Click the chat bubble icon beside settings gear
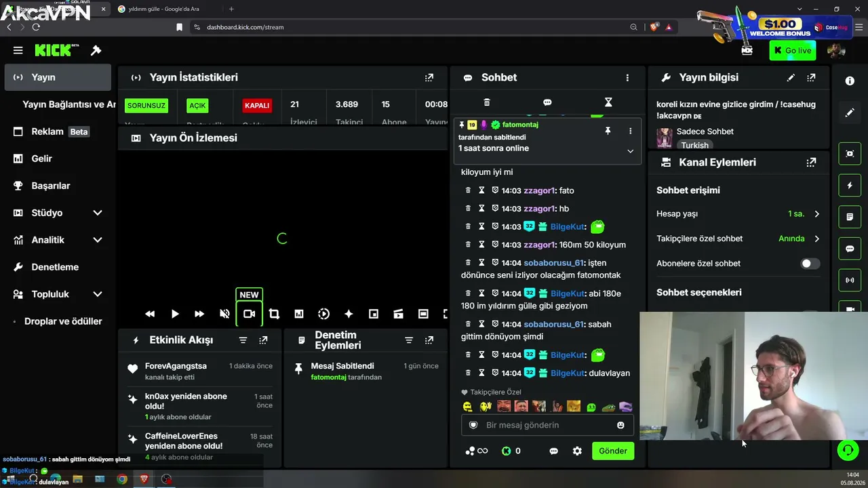This screenshot has width=868, height=488. [x=553, y=451]
